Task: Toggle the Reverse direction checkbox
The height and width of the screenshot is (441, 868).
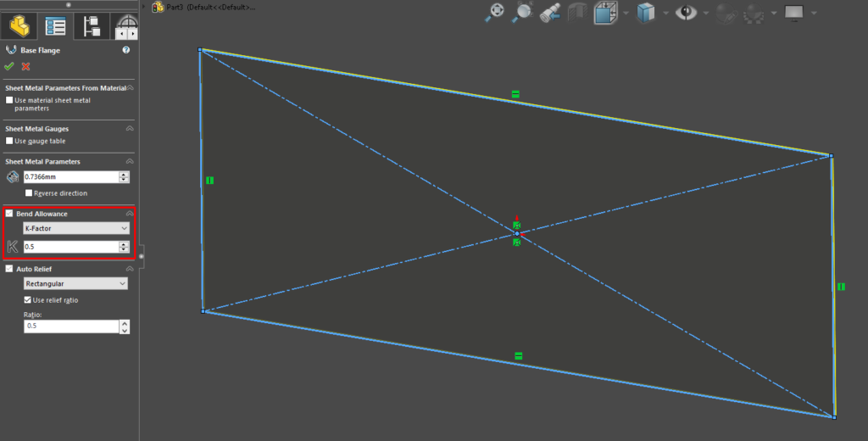Action: pyautogui.click(x=29, y=193)
